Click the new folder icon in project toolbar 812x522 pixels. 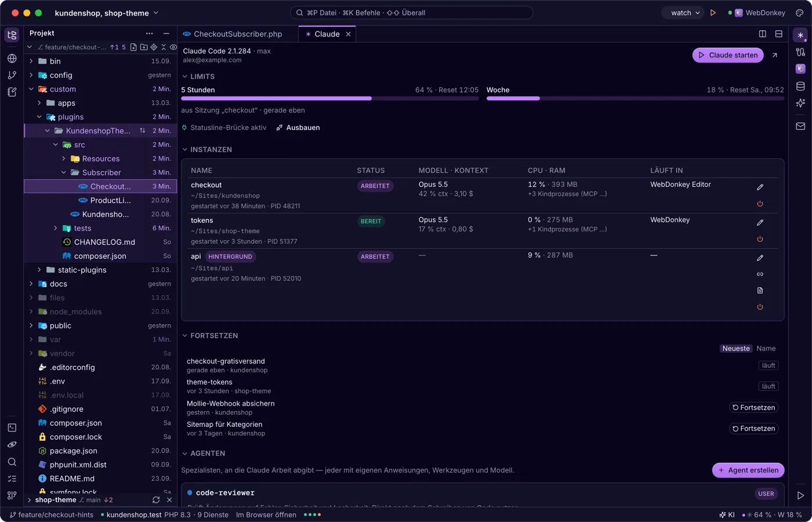(144, 47)
